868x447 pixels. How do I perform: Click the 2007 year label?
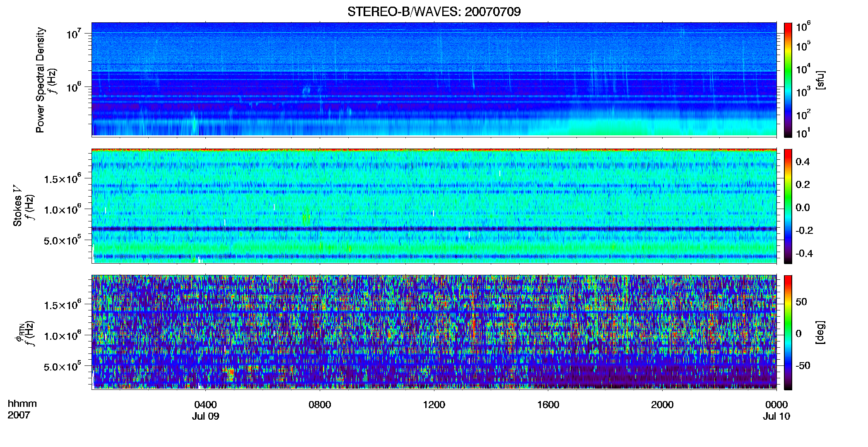tap(19, 415)
